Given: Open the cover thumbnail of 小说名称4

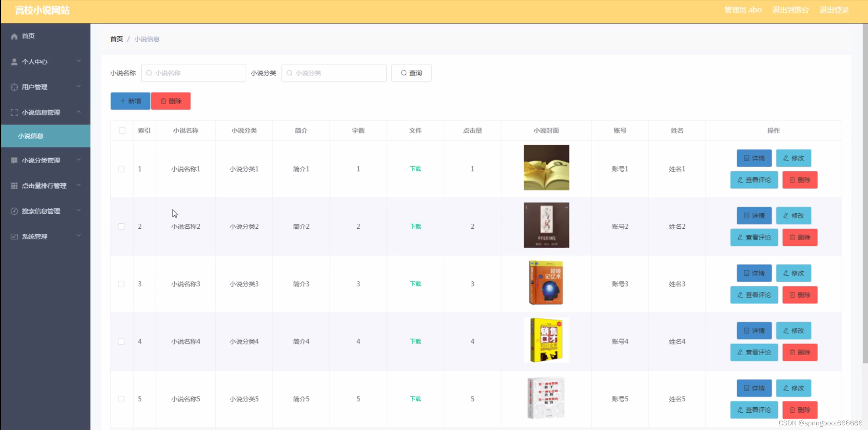Looking at the screenshot, I should coord(546,340).
